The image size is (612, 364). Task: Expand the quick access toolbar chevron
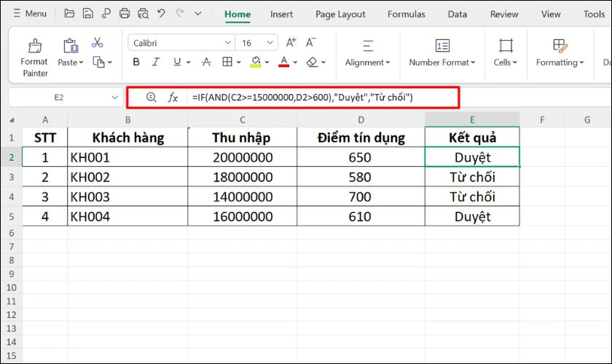coord(198,14)
